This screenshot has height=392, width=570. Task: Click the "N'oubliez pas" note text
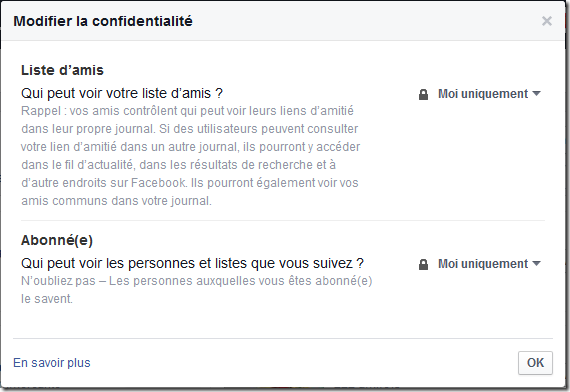tap(197, 290)
